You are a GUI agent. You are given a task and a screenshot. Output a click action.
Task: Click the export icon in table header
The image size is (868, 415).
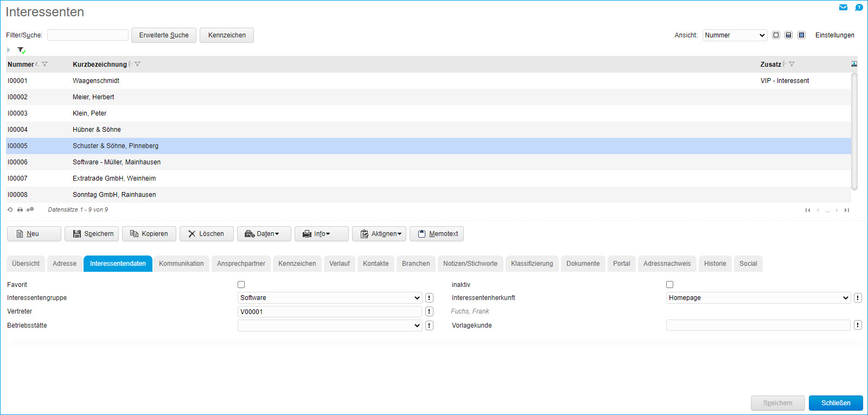point(854,64)
